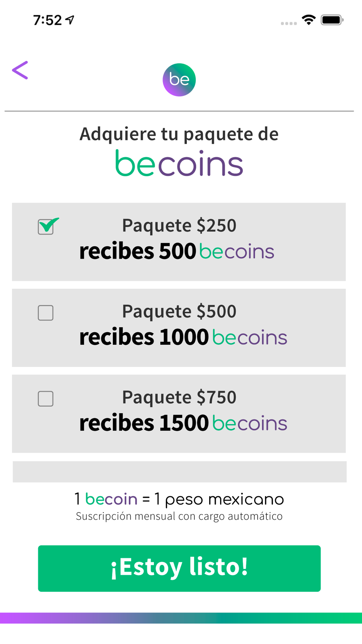Tap the round be logo
This screenshot has height=644, width=362.
179,80
